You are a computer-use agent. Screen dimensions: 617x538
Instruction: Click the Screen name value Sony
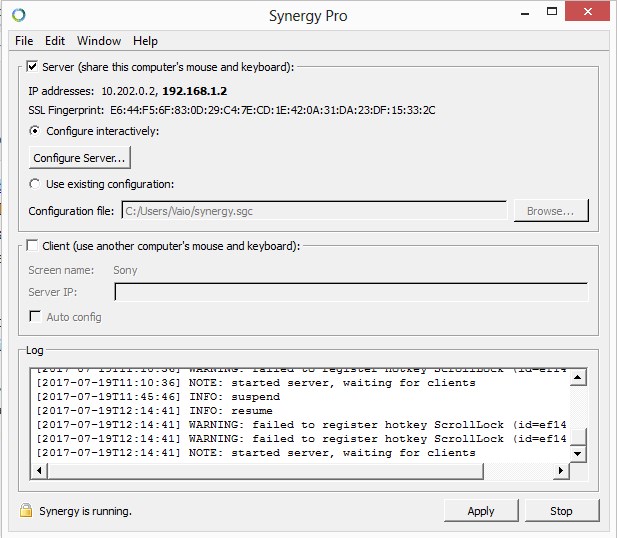125,270
